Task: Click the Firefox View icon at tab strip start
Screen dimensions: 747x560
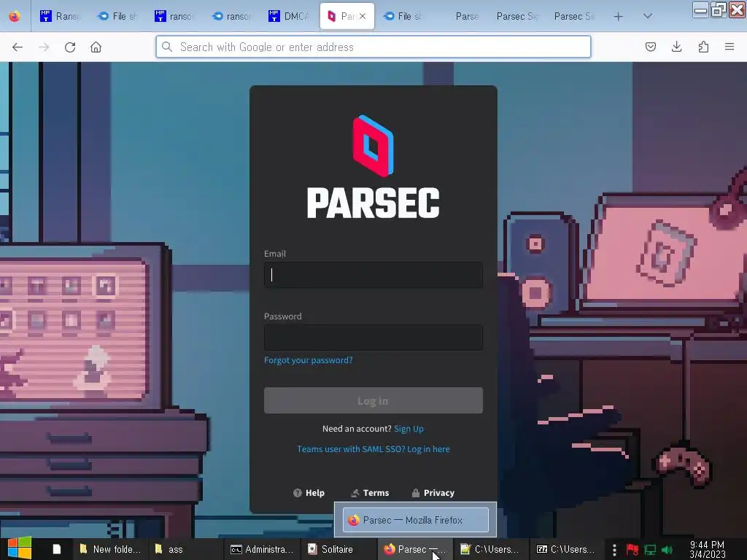Action: [15, 16]
